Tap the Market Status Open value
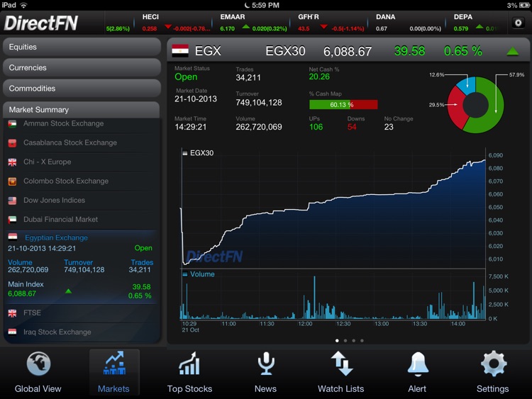 (186, 77)
